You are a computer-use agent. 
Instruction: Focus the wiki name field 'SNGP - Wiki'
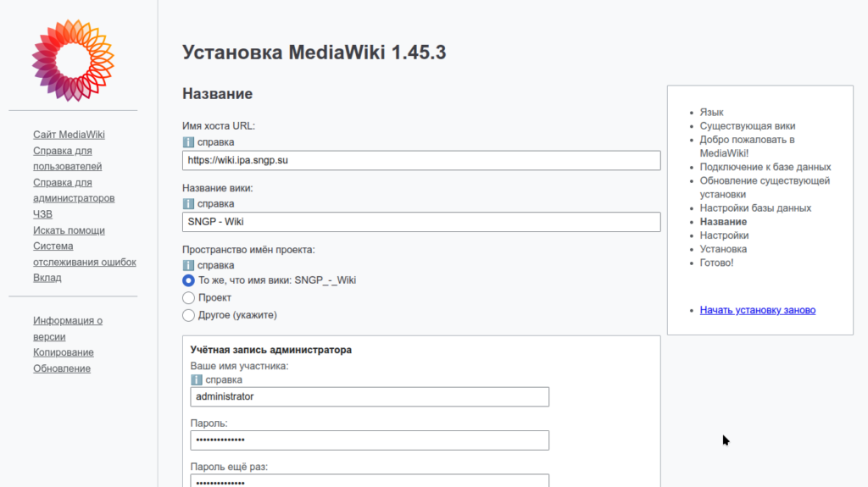click(421, 222)
